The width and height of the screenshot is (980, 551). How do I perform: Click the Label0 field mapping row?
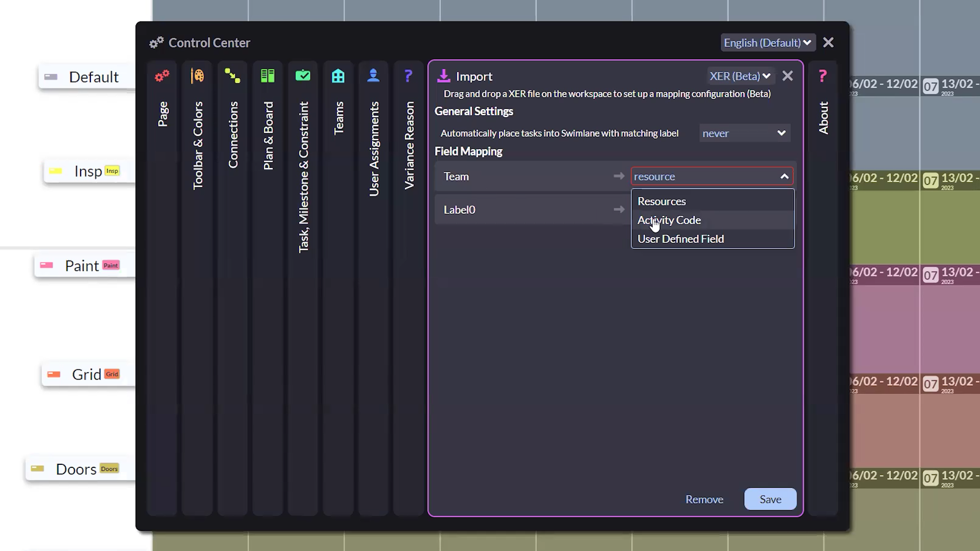(532, 210)
